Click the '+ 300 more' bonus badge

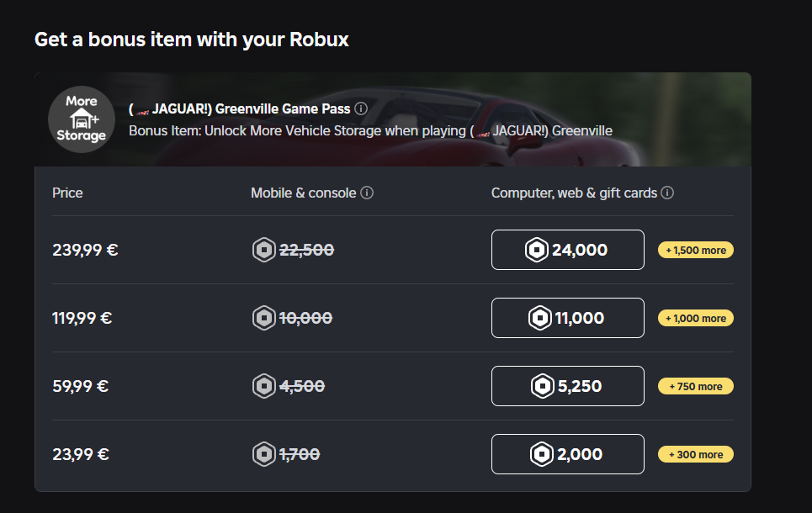tap(696, 454)
